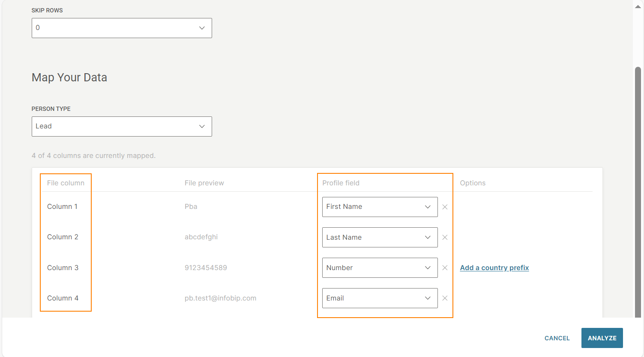Open the Skip Rows dropdown

click(116, 28)
